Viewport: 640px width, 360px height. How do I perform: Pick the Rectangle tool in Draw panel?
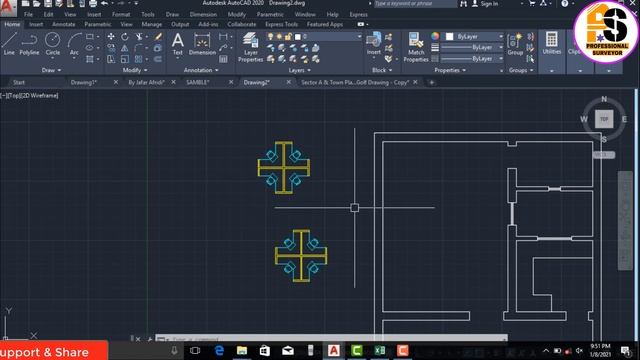pos(90,37)
